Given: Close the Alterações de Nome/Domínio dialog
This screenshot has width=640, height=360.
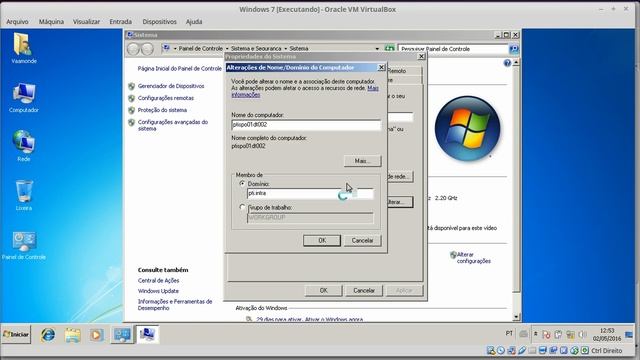Looking at the screenshot, I should (x=381, y=67).
